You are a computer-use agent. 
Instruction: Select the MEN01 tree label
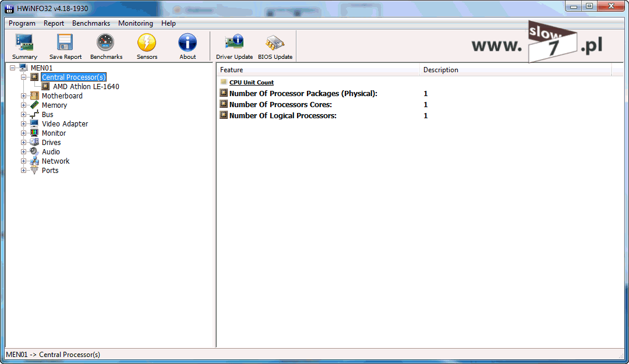click(x=42, y=68)
